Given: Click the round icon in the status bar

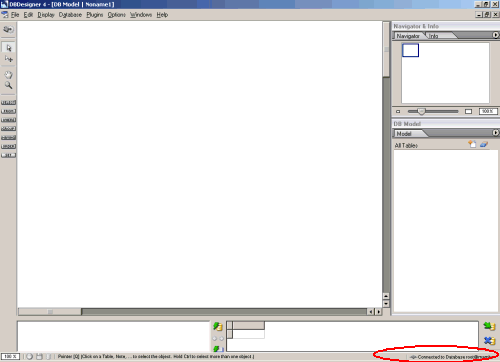Looking at the screenshot, I should pos(29,356).
